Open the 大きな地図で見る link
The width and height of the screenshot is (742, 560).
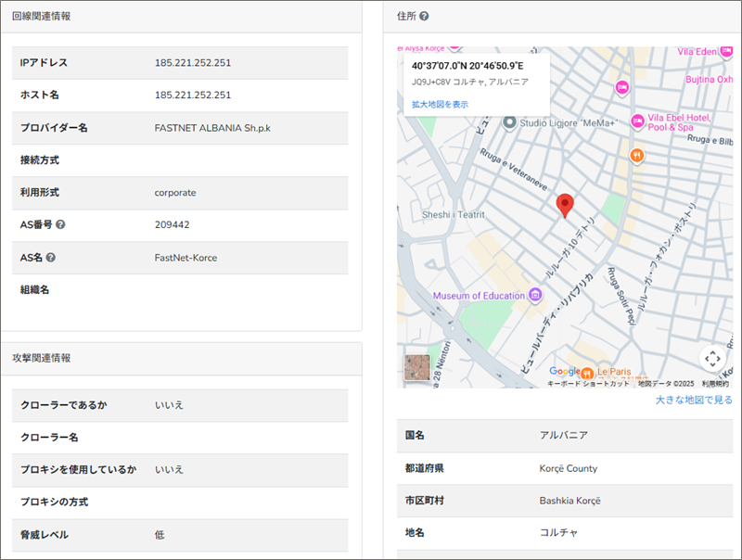[x=694, y=401]
